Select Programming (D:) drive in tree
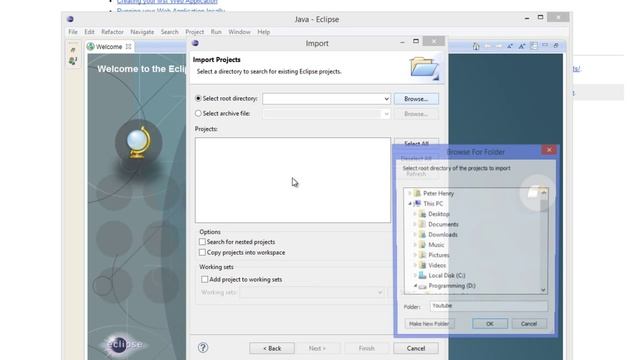The image size is (640, 360). (452, 286)
